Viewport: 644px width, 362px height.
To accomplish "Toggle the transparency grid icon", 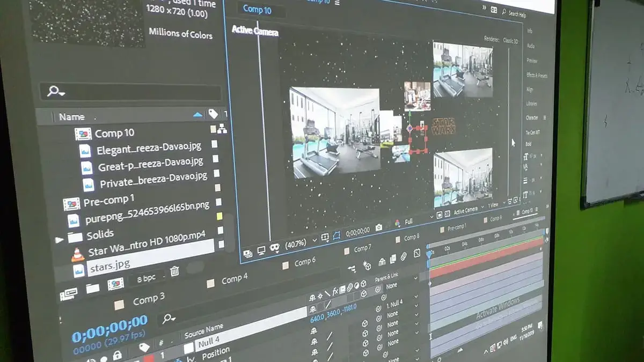I will [x=447, y=213].
